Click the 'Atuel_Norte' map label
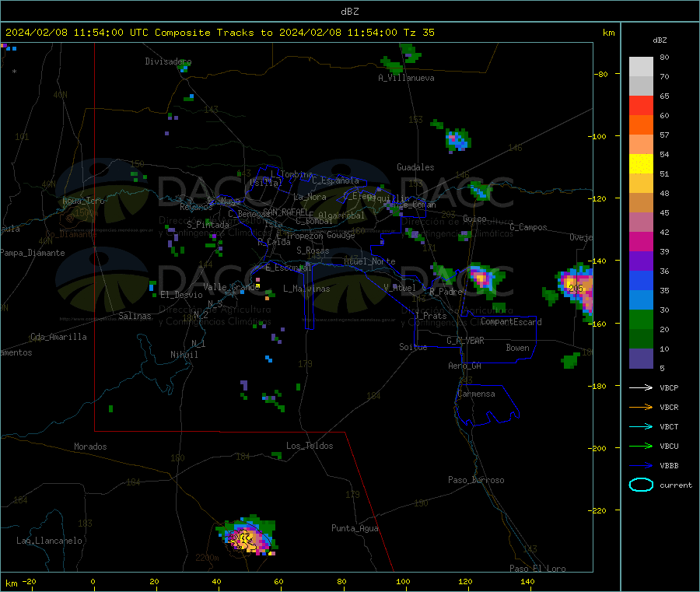Viewport: 700px width, 592px height. [x=369, y=261]
